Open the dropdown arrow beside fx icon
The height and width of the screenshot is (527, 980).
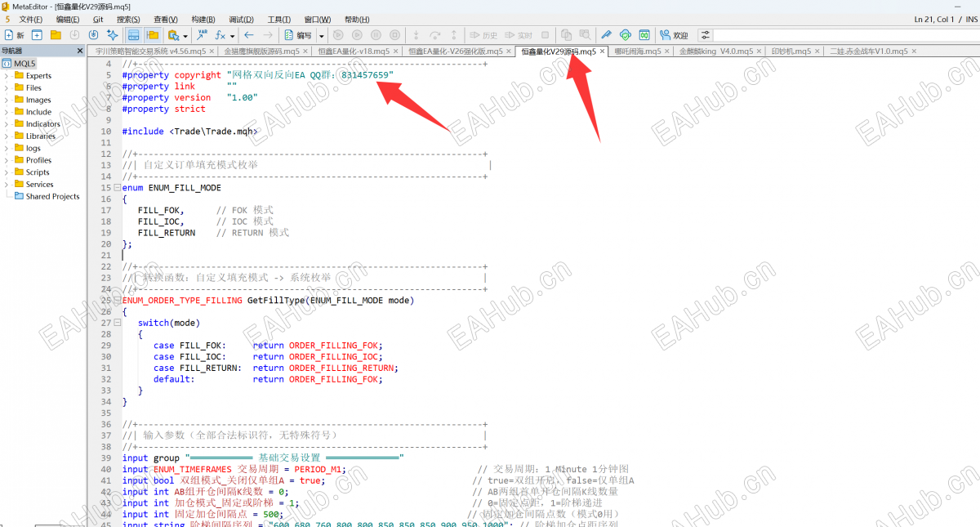233,36
